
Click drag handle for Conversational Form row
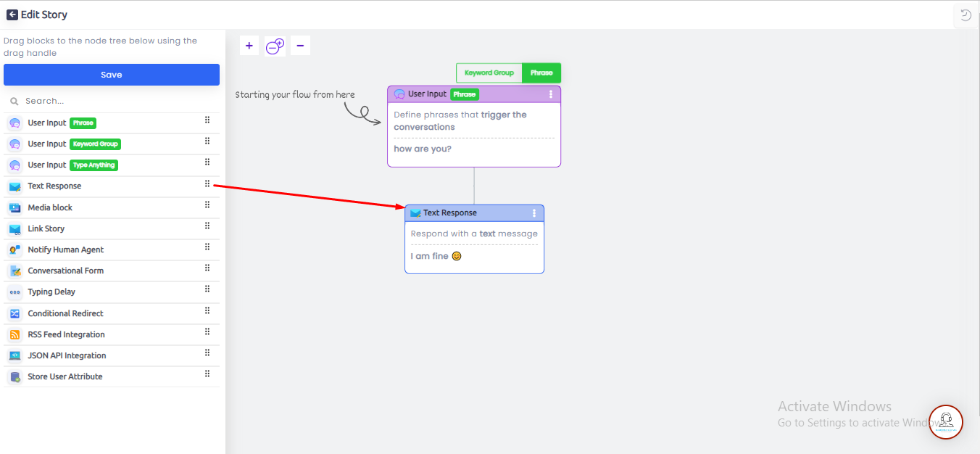[207, 268]
